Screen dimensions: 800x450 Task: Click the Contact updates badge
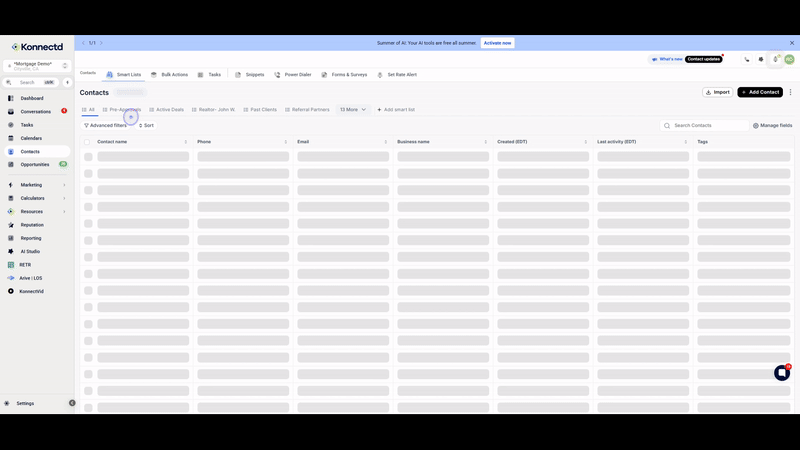tap(704, 59)
